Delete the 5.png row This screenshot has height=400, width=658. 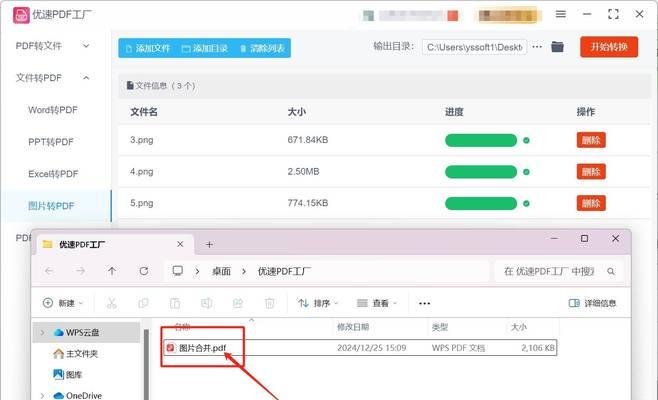click(591, 204)
